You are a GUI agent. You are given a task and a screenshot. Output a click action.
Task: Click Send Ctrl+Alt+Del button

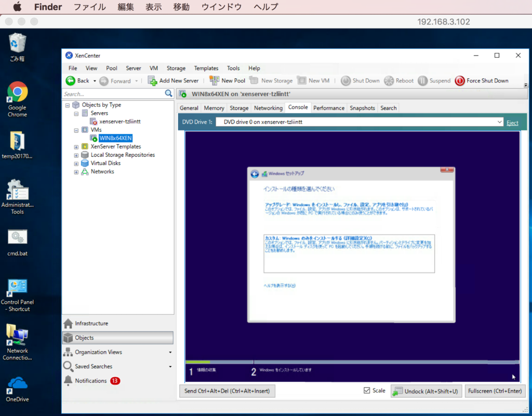(227, 391)
